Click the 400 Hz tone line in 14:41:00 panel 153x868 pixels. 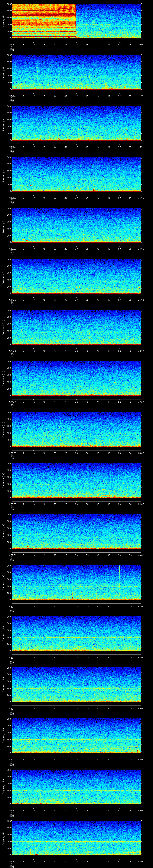click(76, 637)
